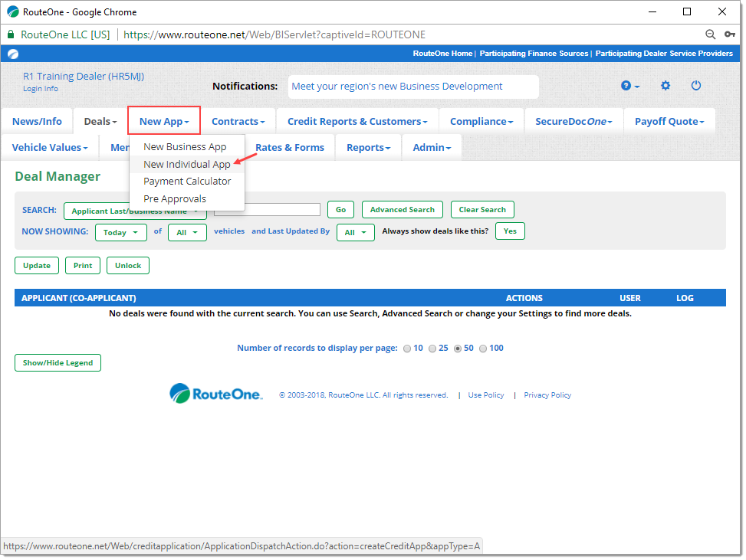Image resolution: width=746 pixels, height=560 pixels.
Task: Switch to the News/Info tab
Action: click(x=37, y=122)
